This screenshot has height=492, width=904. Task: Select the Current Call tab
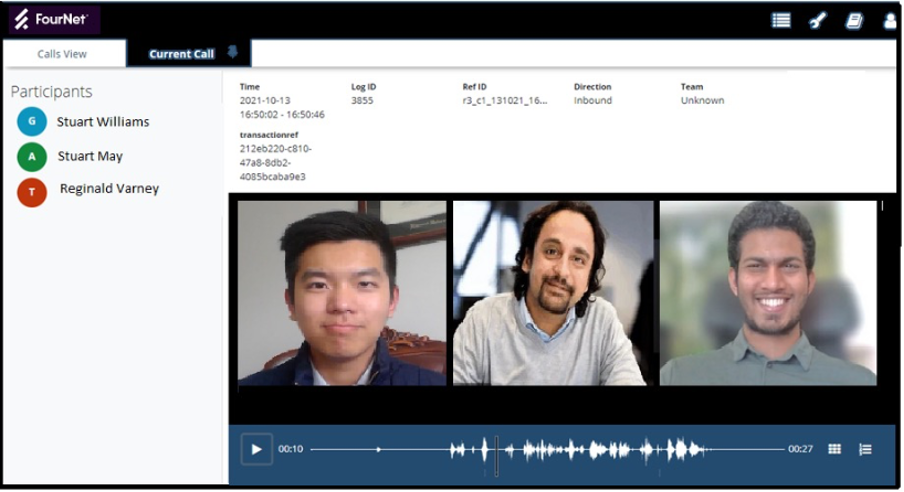click(182, 54)
